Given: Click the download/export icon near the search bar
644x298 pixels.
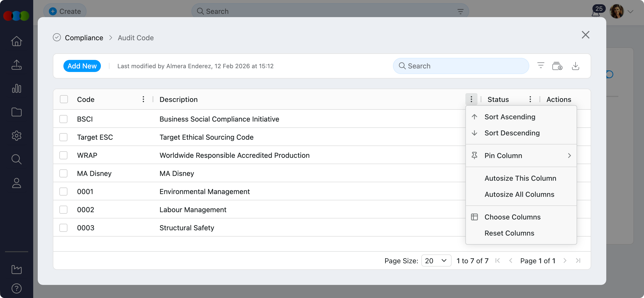Looking at the screenshot, I should click(x=576, y=66).
